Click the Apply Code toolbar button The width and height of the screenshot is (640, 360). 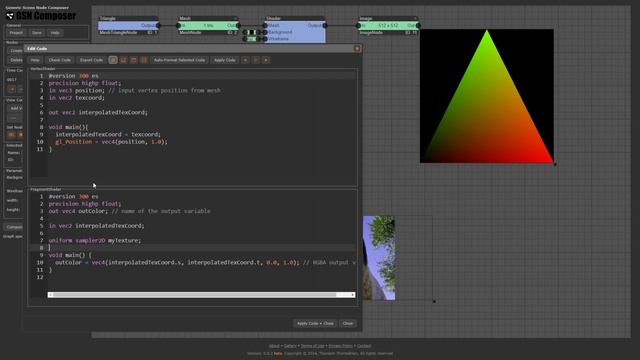click(x=224, y=60)
